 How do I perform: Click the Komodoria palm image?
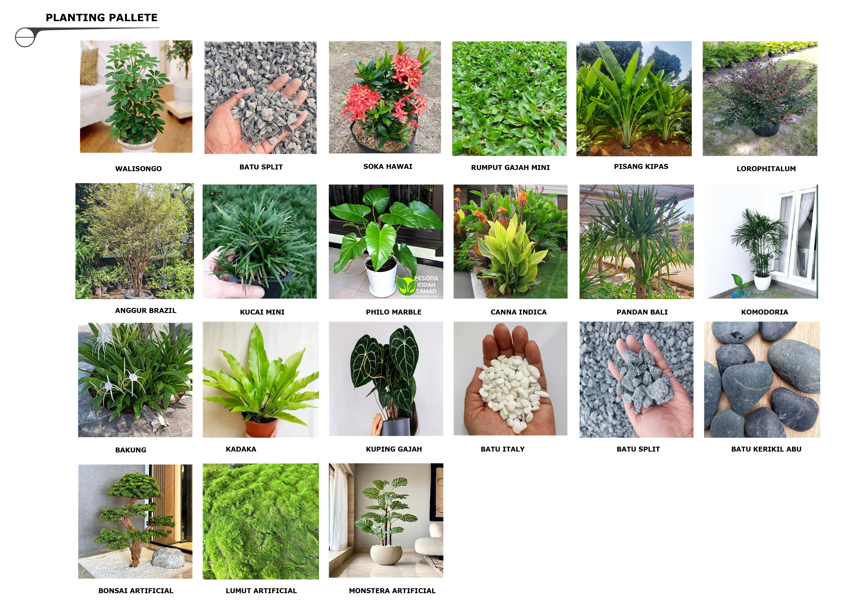(x=761, y=242)
